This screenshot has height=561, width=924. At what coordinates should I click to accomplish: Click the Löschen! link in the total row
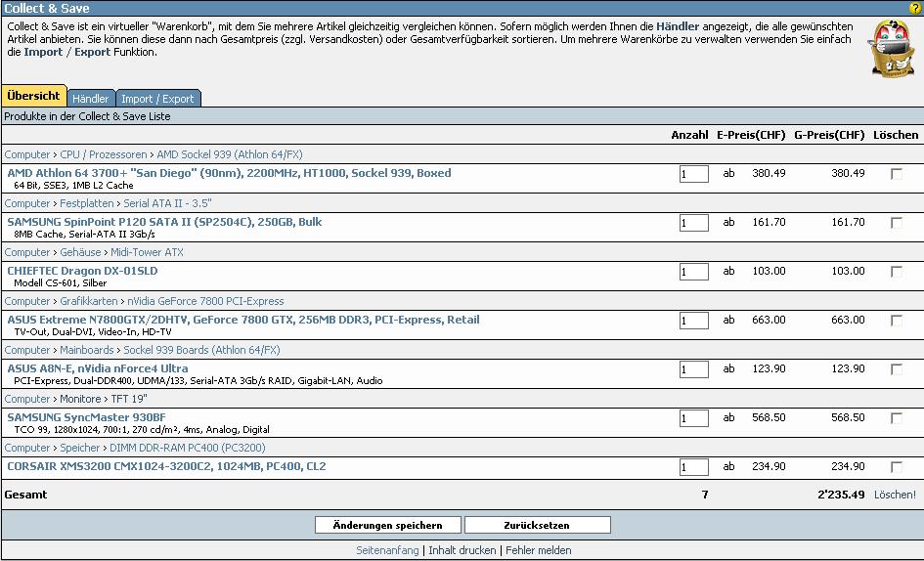[x=895, y=496]
